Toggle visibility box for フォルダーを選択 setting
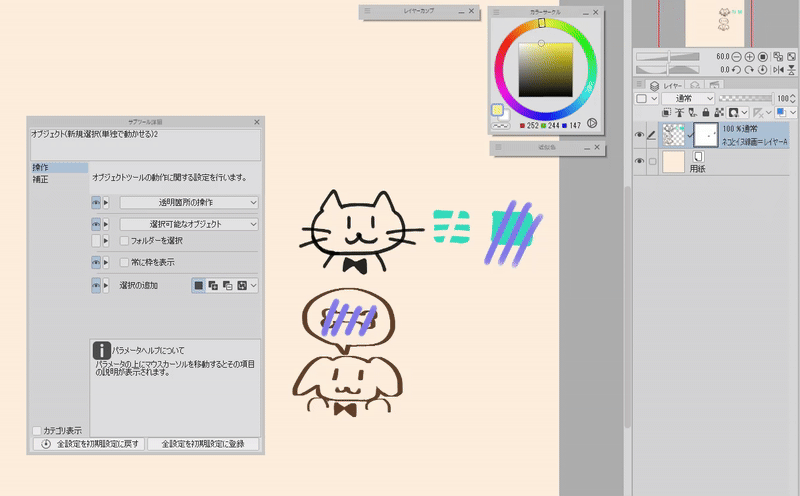The image size is (800, 496). (96, 240)
